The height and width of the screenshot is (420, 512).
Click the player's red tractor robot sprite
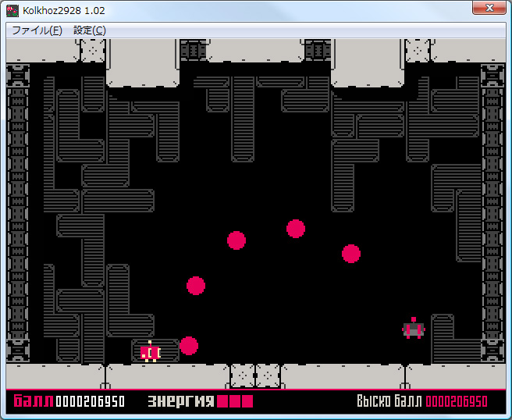150,352
